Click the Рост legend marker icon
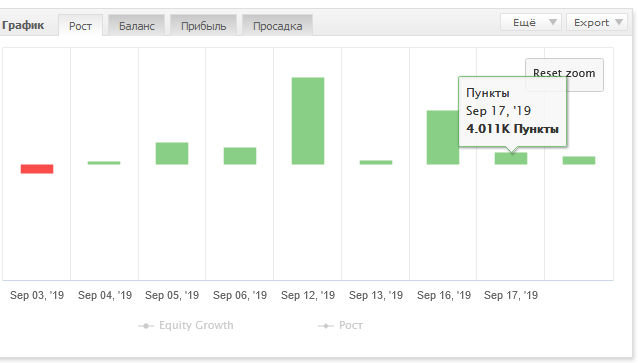This screenshot has width=638, height=363. coord(326,326)
